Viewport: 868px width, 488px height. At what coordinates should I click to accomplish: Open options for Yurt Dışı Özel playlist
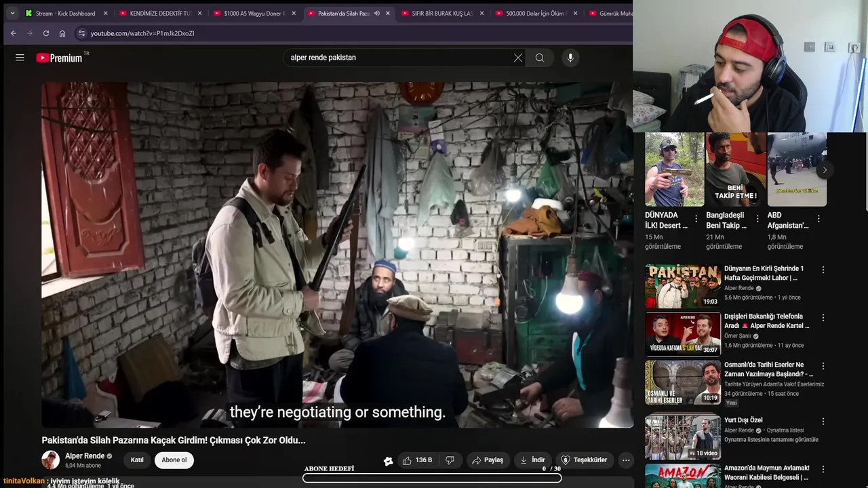(823, 422)
